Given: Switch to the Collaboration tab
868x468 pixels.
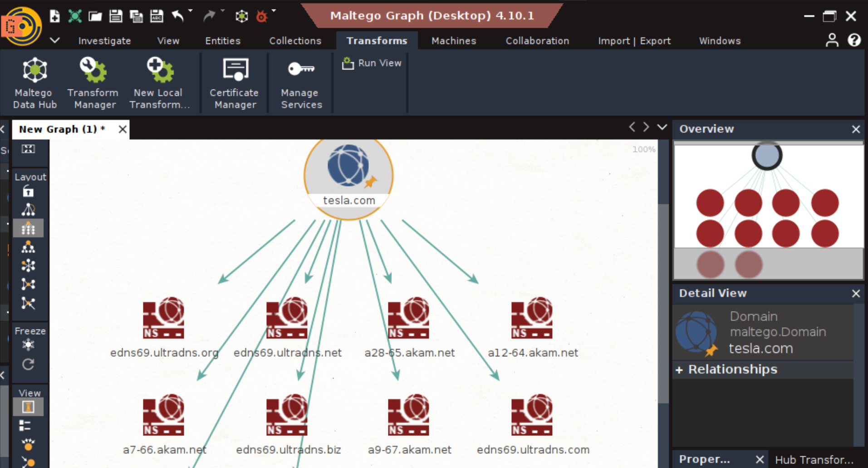Looking at the screenshot, I should click(x=537, y=41).
